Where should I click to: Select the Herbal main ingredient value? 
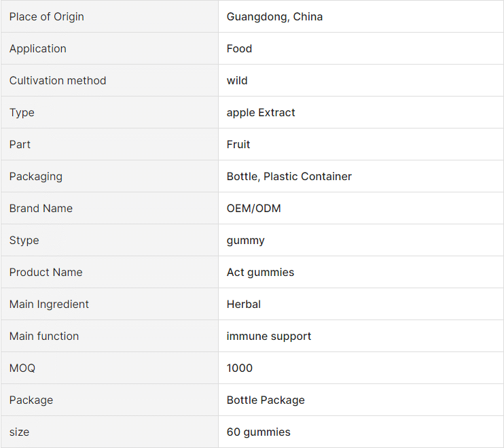244,304
